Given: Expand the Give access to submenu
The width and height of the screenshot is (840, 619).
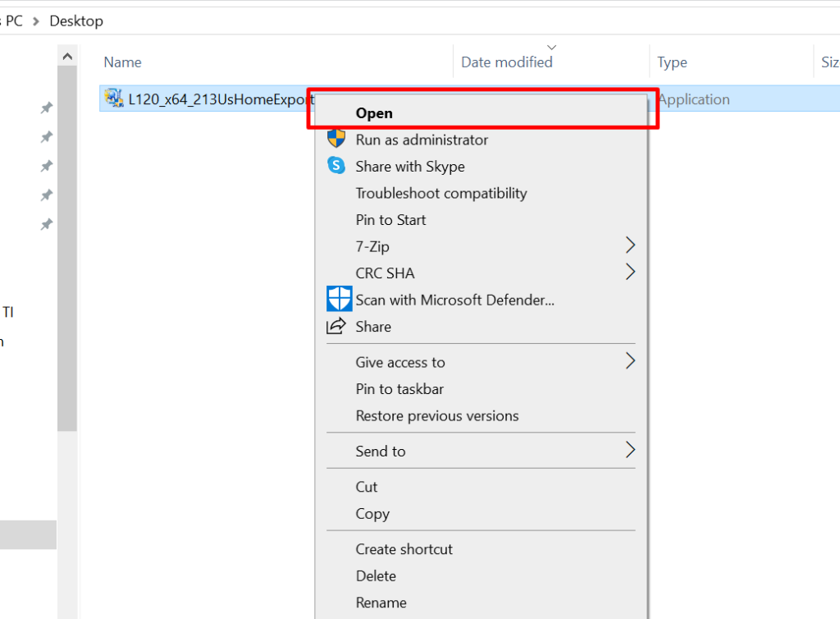Looking at the screenshot, I should 630,362.
